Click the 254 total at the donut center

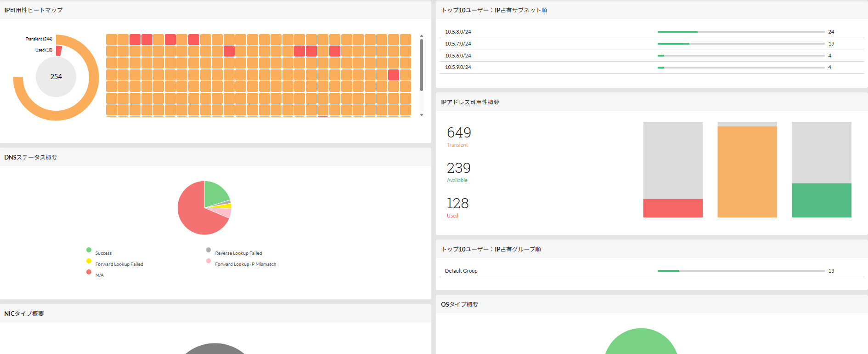click(56, 77)
